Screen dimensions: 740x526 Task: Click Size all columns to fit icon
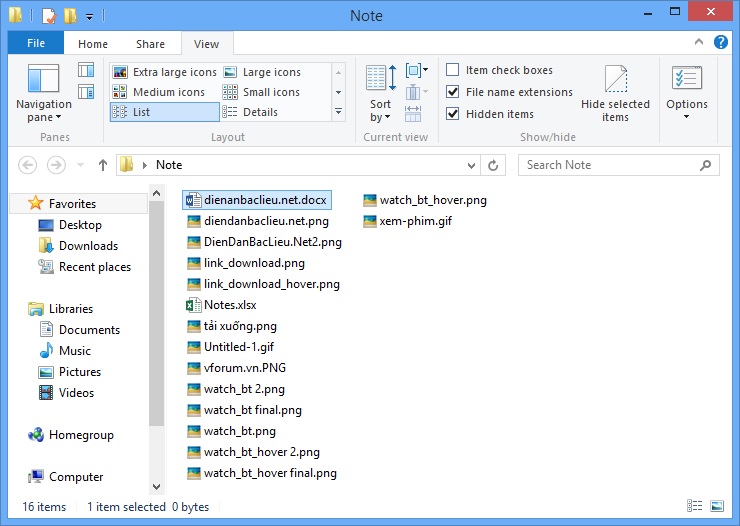coord(413,114)
